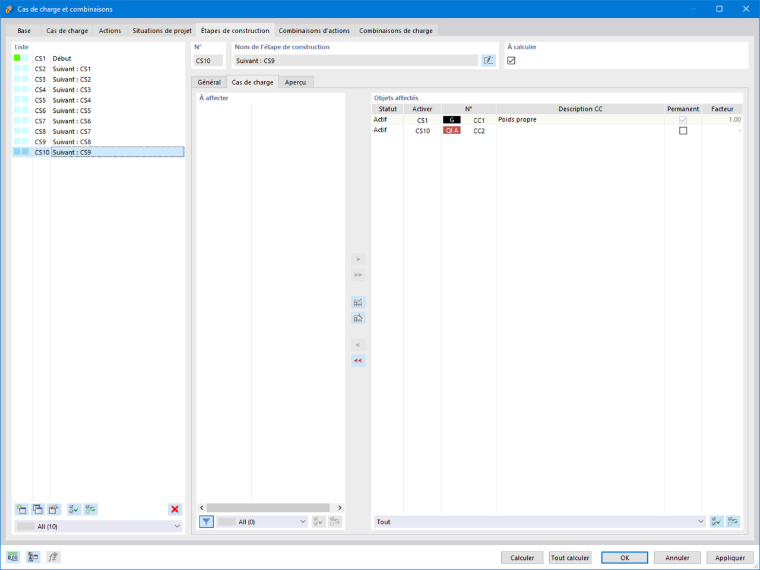Delete the selected stage with red X
This screenshot has width=760, height=570.
coord(175,509)
